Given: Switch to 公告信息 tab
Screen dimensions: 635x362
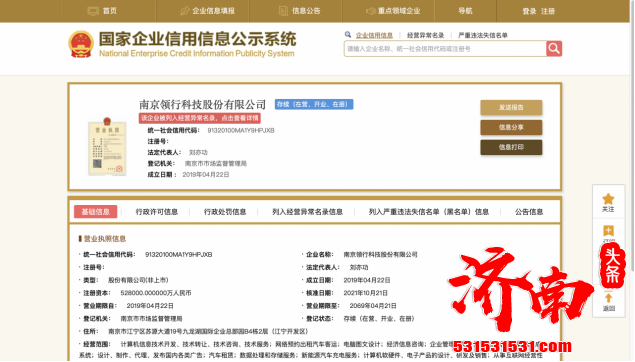Looking at the screenshot, I should pos(529,212).
